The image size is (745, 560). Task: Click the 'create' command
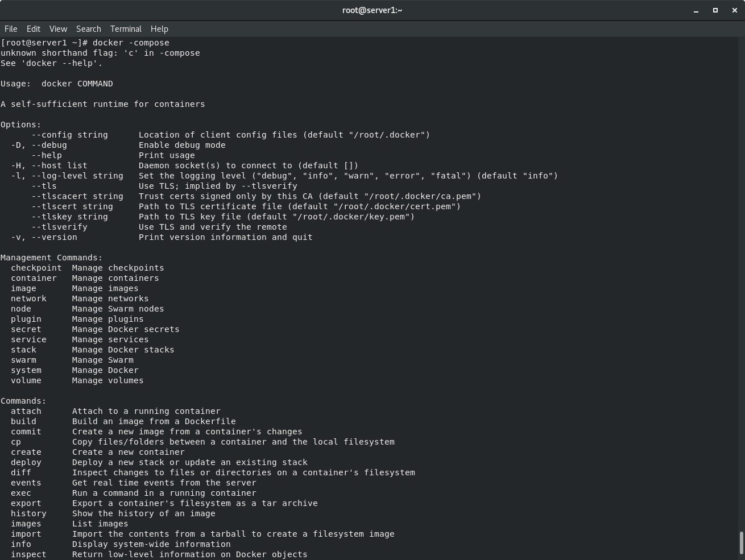click(x=26, y=452)
